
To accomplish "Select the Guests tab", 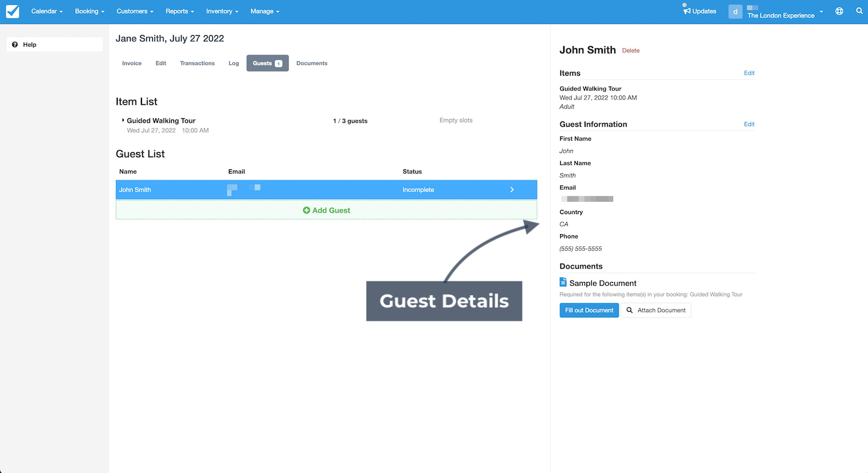I will click(268, 63).
